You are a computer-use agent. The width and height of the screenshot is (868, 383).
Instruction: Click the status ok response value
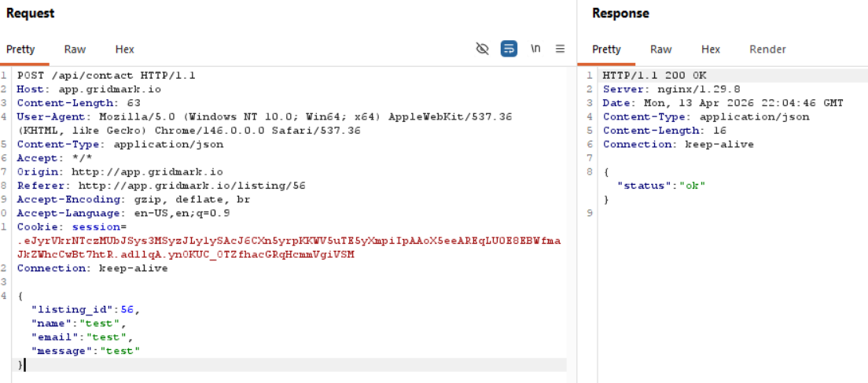[x=693, y=186]
